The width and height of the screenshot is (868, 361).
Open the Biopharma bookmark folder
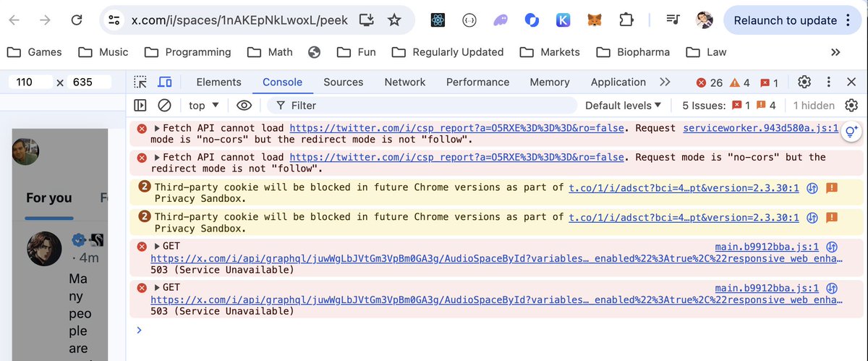(633, 52)
